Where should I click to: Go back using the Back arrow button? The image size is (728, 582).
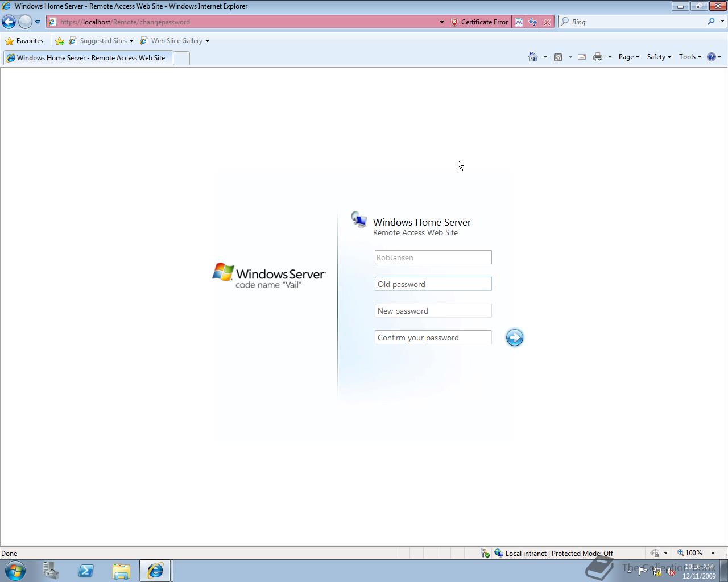pos(9,22)
